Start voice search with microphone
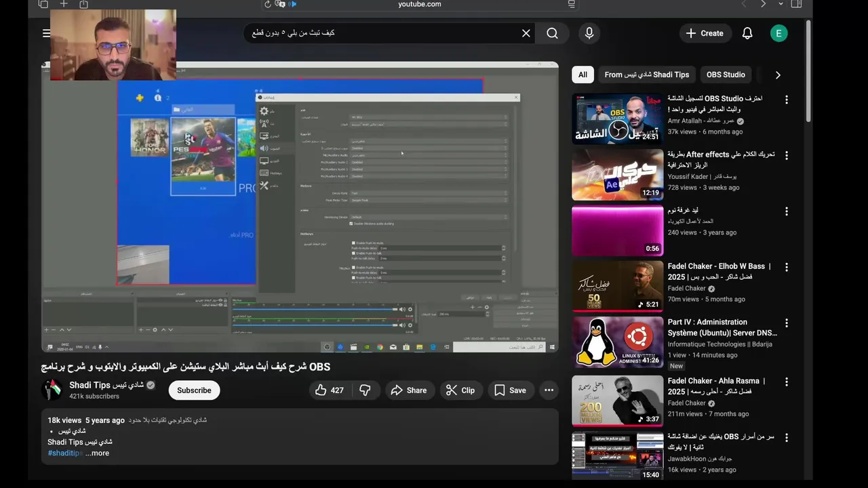The image size is (868, 488). pos(589,33)
